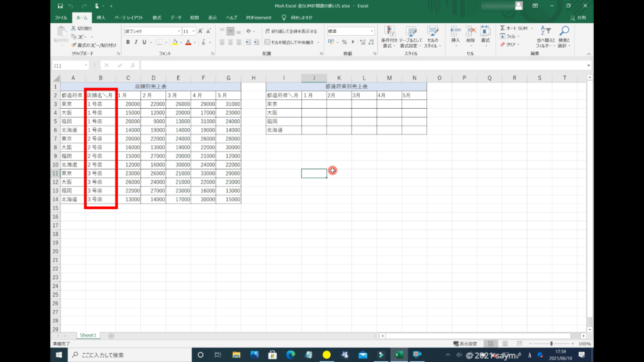Toggle italic formatting I
Image resolution: width=644 pixels, height=362 pixels.
tap(136, 43)
